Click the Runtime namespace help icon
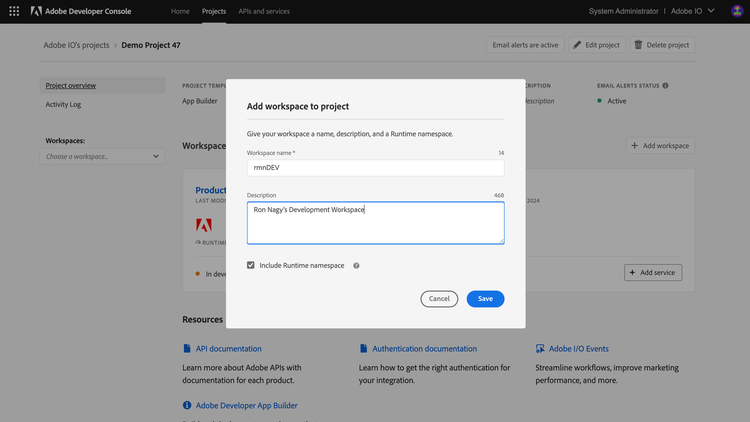 (x=356, y=266)
